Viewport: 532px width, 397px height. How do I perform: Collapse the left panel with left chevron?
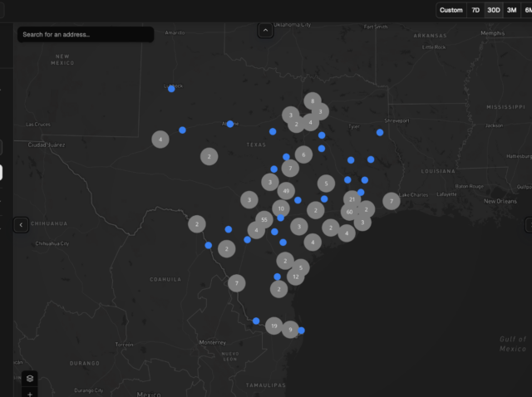(21, 225)
